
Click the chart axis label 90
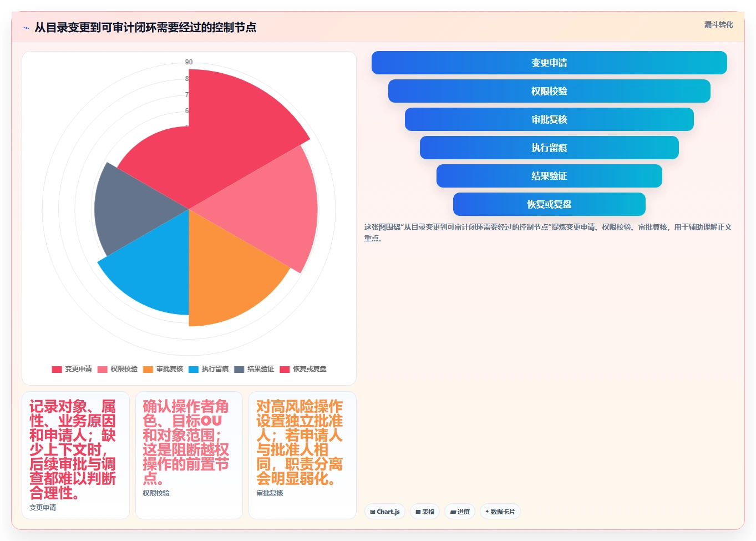coord(189,62)
